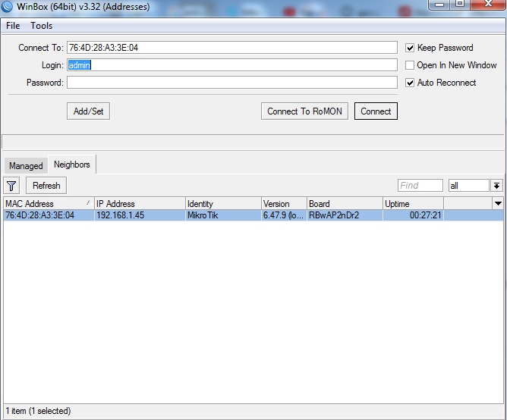The height and width of the screenshot is (420, 507).
Task: Focus the Password input field
Action: (x=232, y=83)
